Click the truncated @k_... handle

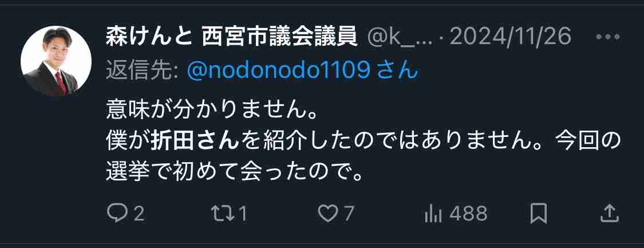click(x=398, y=38)
